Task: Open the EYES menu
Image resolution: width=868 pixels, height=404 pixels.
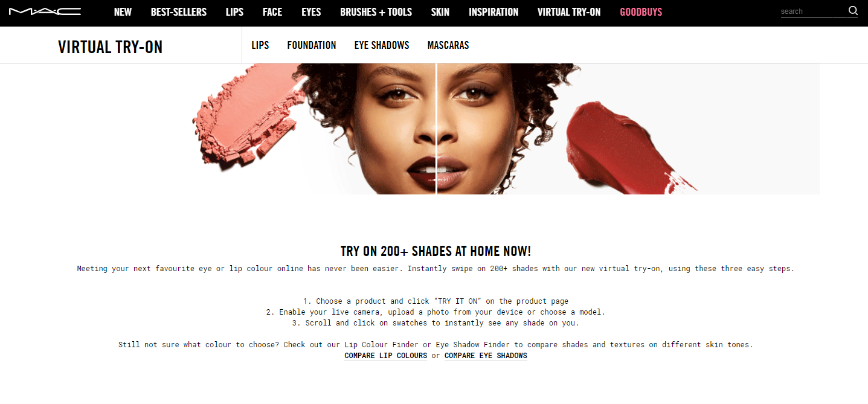Action: 311,12
